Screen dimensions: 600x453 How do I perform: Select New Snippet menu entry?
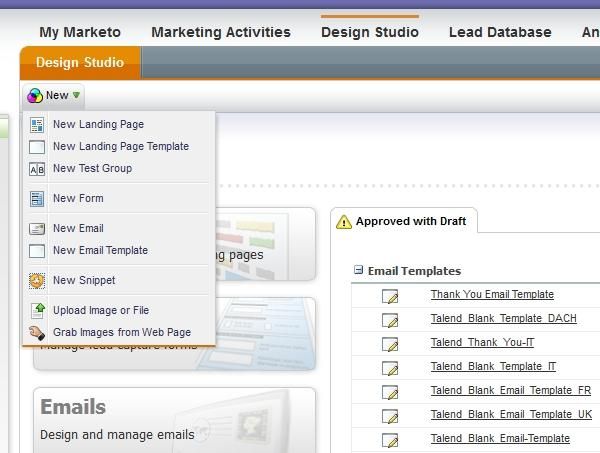coord(119,280)
